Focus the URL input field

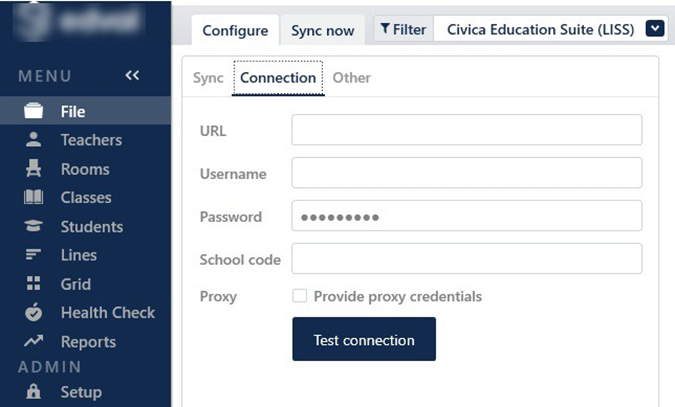(x=466, y=130)
